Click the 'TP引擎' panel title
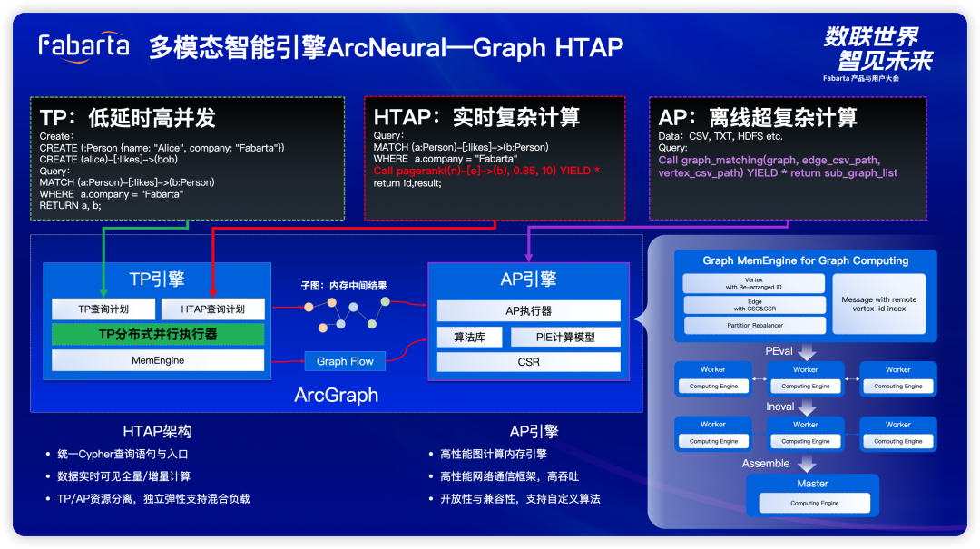This screenshot has height=549, width=980. tap(157, 279)
